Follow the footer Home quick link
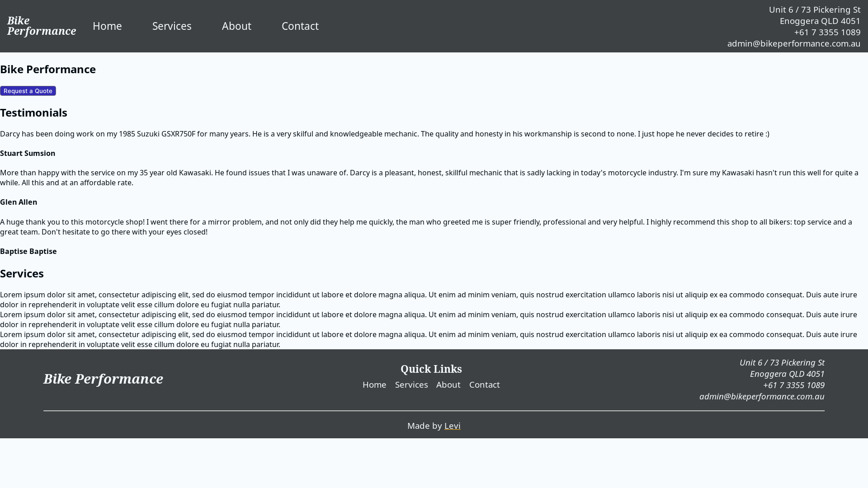Image resolution: width=868 pixels, height=488 pixels. point(374,385)
